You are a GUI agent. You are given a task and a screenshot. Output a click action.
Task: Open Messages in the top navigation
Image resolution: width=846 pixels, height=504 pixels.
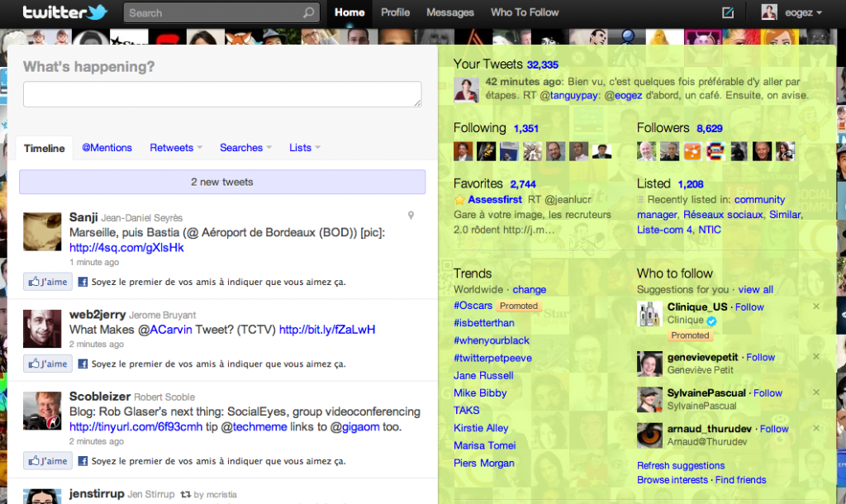450,12
